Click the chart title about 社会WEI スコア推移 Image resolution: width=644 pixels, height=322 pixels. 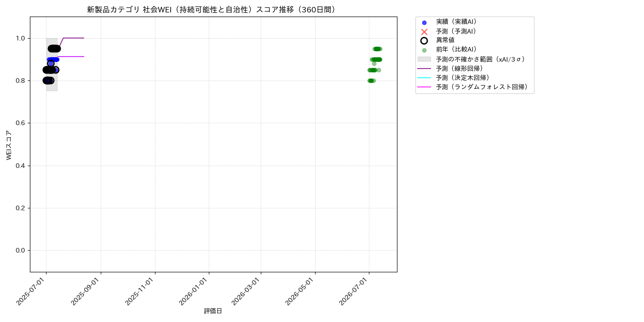213,10
